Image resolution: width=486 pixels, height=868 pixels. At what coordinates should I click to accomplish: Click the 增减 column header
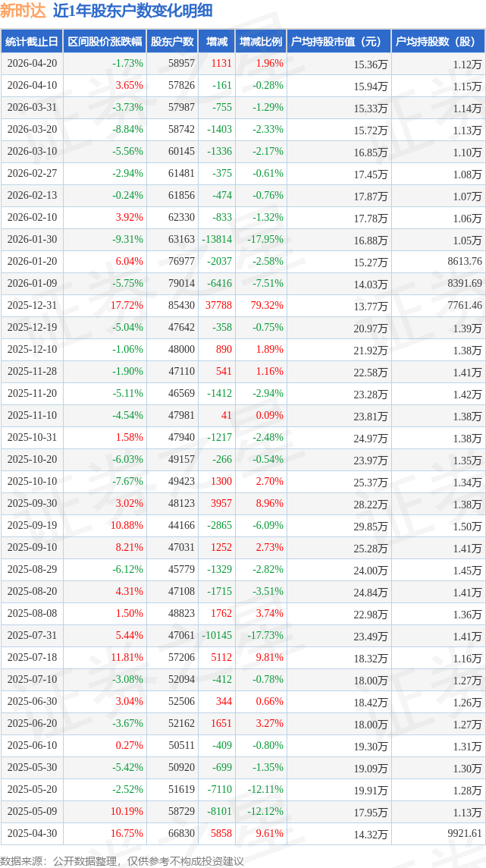pyautogui.click(x=216, y=42)
